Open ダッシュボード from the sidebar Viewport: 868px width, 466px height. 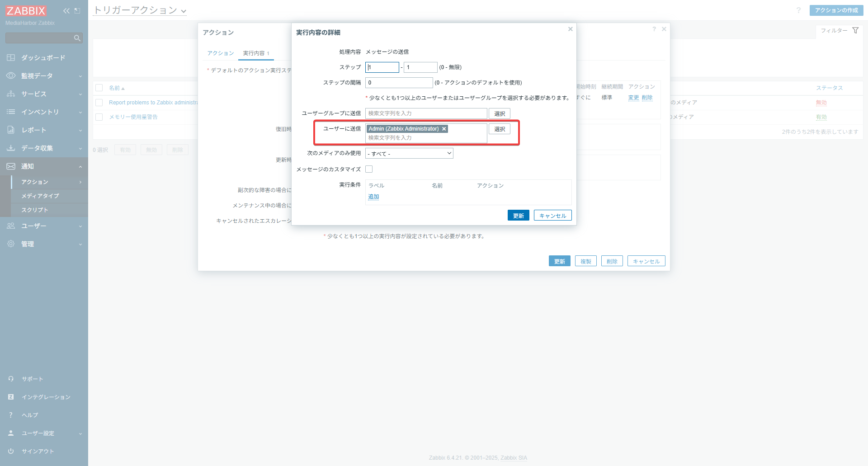43,58
